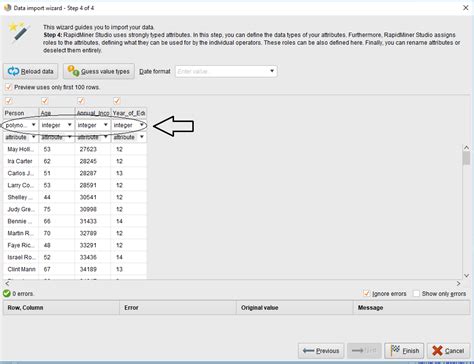Click income value 33436
This screenshot has height=364, width=474.
coord(88,257)
